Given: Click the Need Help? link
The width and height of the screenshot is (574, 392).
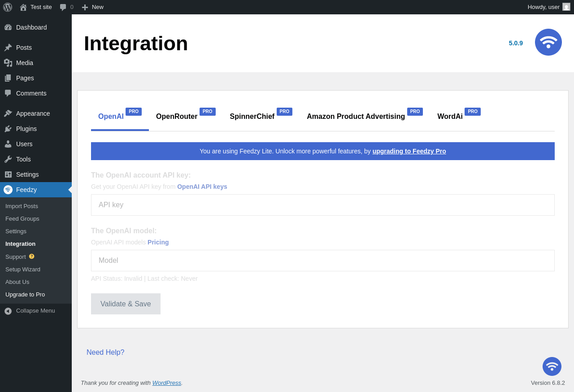Looking at the screenshot, I should [105, 353].
